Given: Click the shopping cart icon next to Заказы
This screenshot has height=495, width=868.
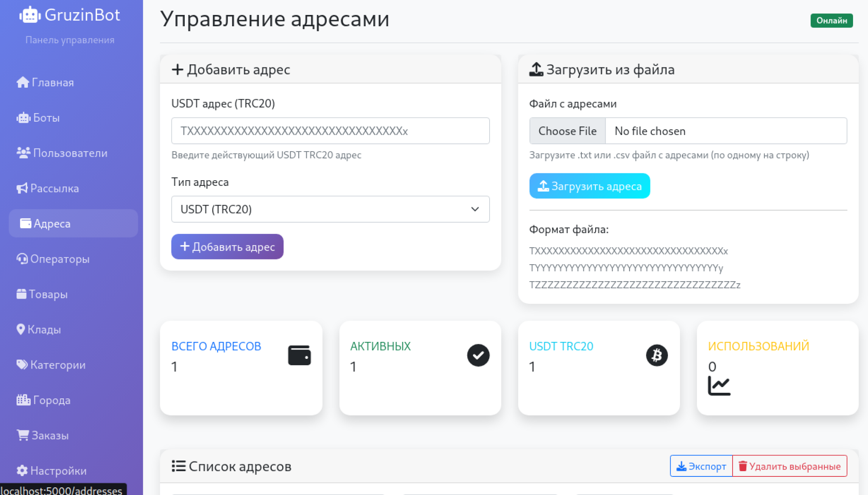Looking at the screenshot, I should point(23,435).
